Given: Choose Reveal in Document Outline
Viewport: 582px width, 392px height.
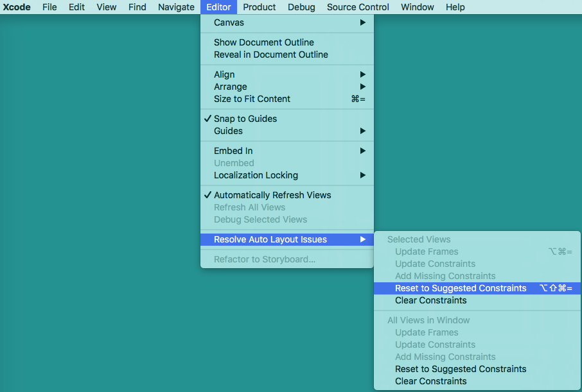Looking at the screenshot, I should coord(287,55).
